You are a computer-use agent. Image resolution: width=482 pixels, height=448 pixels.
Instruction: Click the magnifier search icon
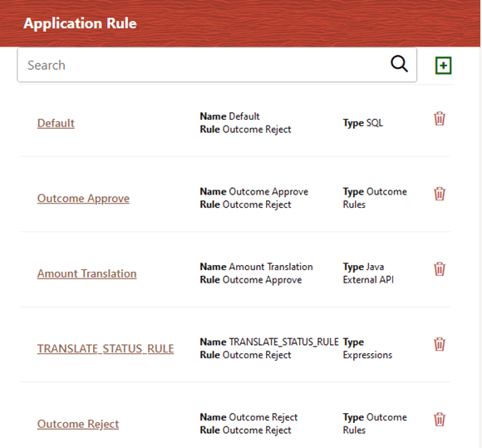[399, 64]
